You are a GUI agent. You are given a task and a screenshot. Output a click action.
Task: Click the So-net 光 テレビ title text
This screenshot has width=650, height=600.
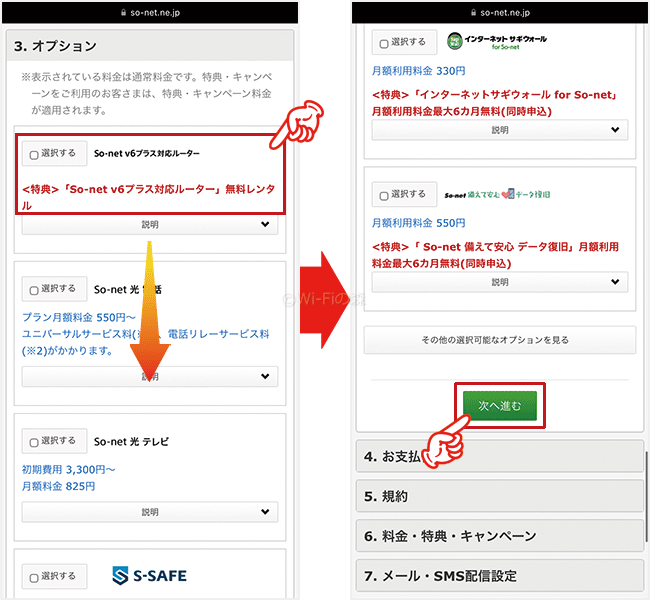click(x=131, y=442)
